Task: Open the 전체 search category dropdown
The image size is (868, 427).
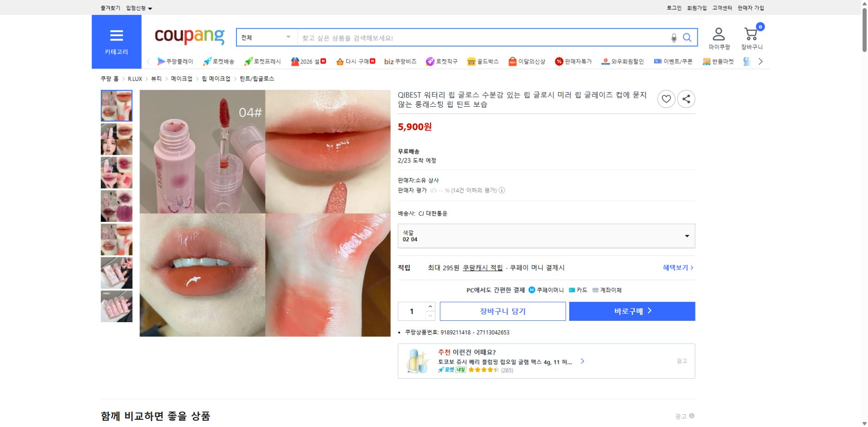Action: coord(266,37)
